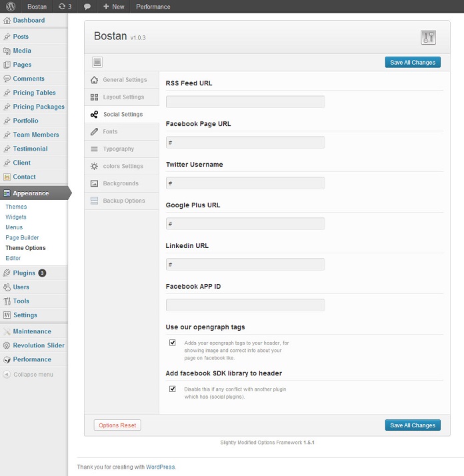Expand the Bostan site menu in admin bar
Screen dimensions: 464x476
(x=37, y=7)
